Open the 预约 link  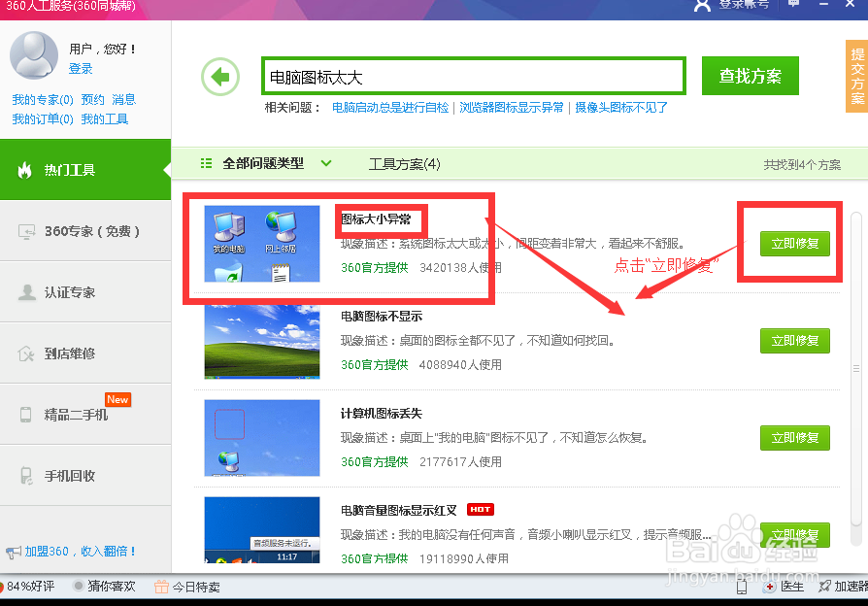tap(92, 100)
